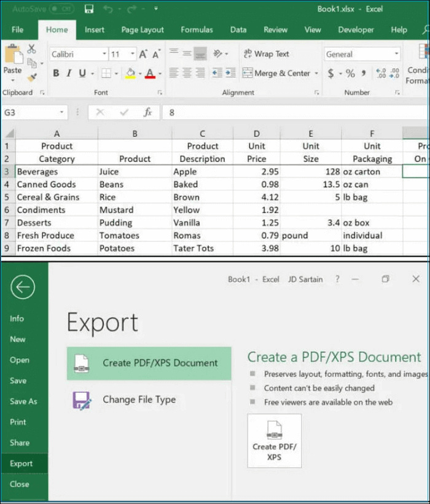This screenshot has width=430, height=504.
Task: Choose Change File Type option
Action: pyautogui.click(x=149, y=400)
